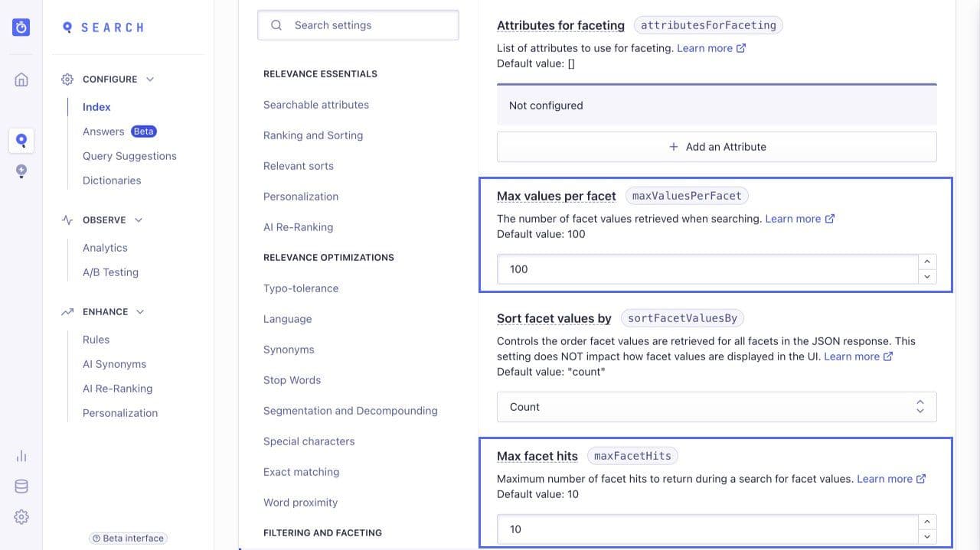Collapse the OBSERVE section chevron
This screenshot has height=550, width=980.
click(x=139, y=220)
